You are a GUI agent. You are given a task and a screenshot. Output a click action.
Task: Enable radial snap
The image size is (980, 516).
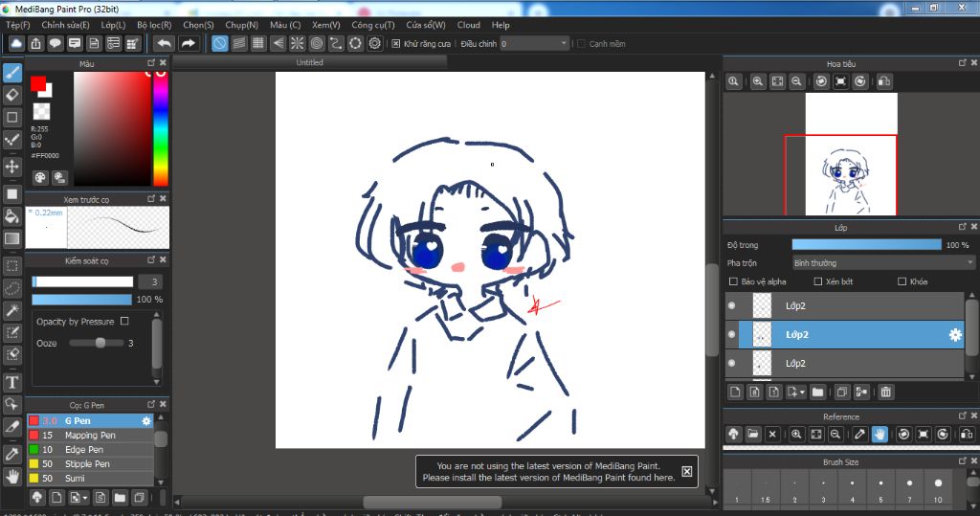tap(298, 43)
